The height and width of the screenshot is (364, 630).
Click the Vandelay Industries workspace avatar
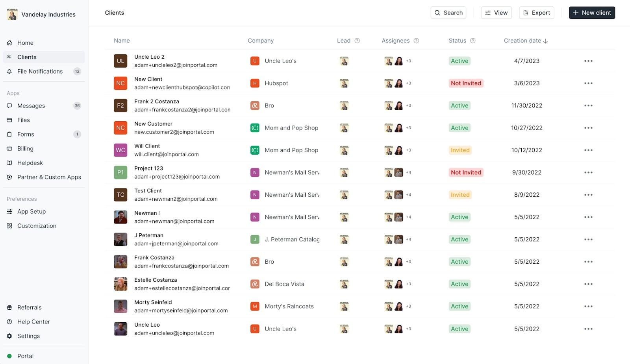[x=12, y=14]
